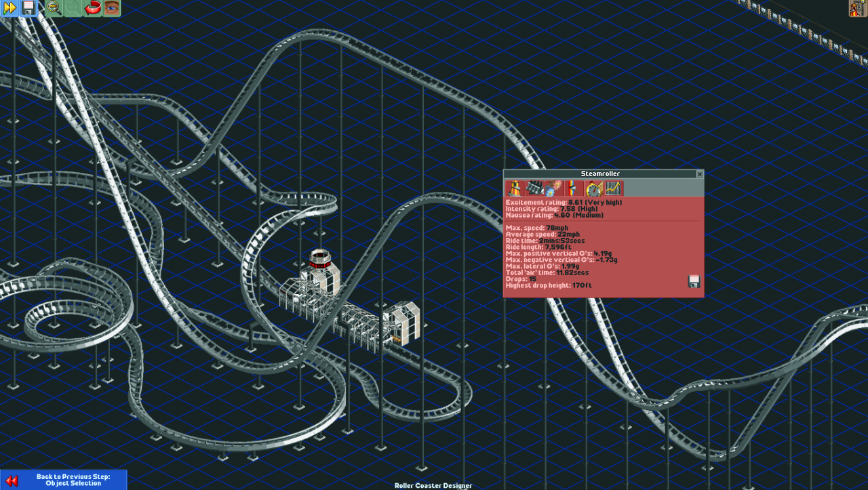Click the Drops: 15 line

521,279
